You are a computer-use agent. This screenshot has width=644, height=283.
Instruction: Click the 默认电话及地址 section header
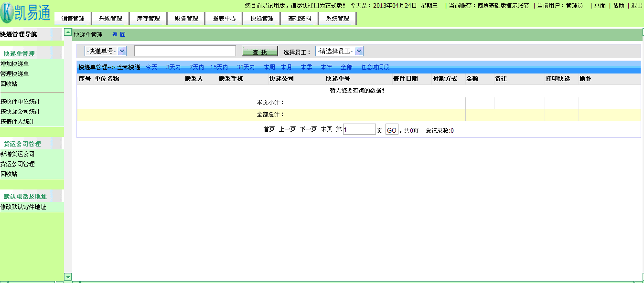click(x=25, y=197)
